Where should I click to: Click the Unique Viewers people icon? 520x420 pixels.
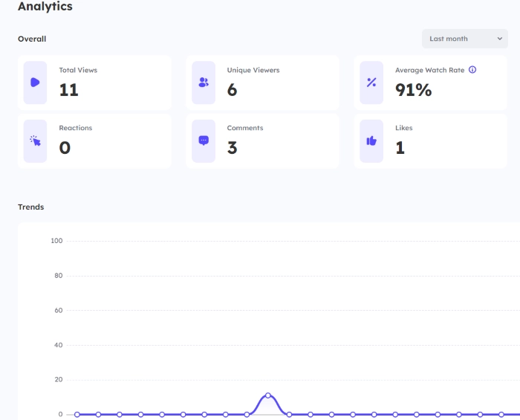click(204, 83)
